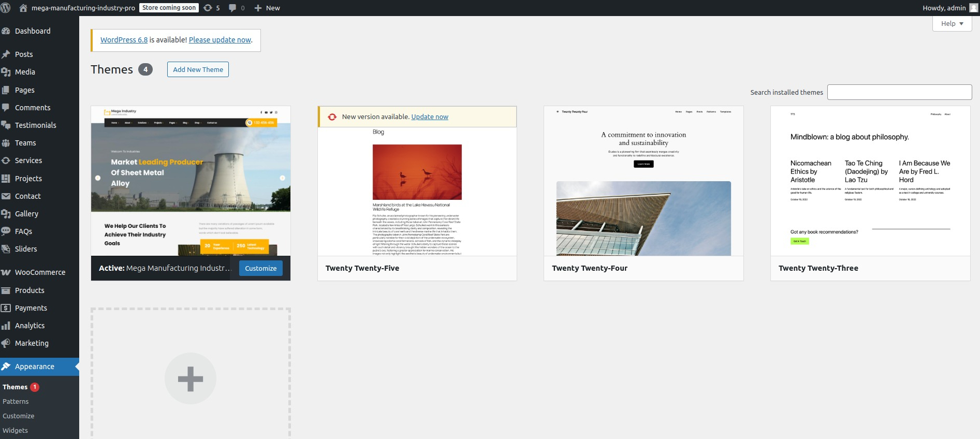Click the WordPress 6.8 link

[x=124, y=40]
